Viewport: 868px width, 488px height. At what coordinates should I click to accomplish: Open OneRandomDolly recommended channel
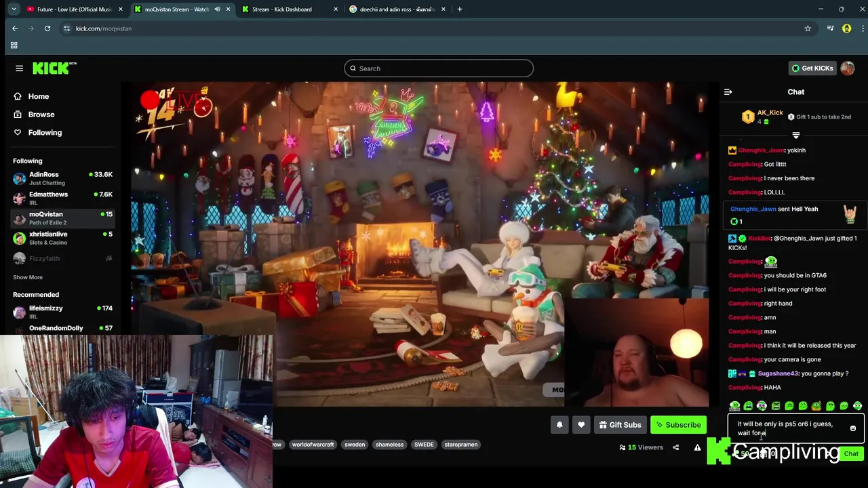click(62, 329)
